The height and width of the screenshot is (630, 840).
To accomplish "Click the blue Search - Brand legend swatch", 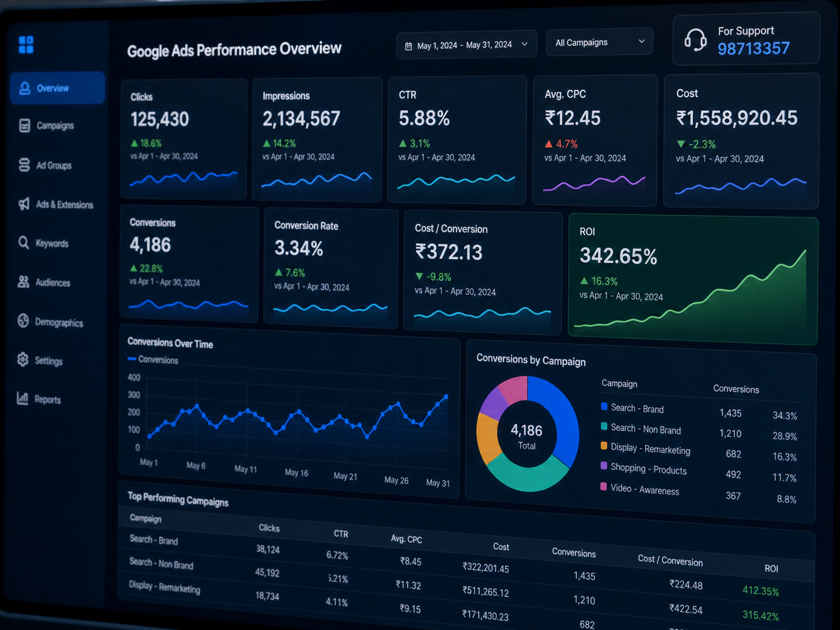I will (x=604, y=406).
